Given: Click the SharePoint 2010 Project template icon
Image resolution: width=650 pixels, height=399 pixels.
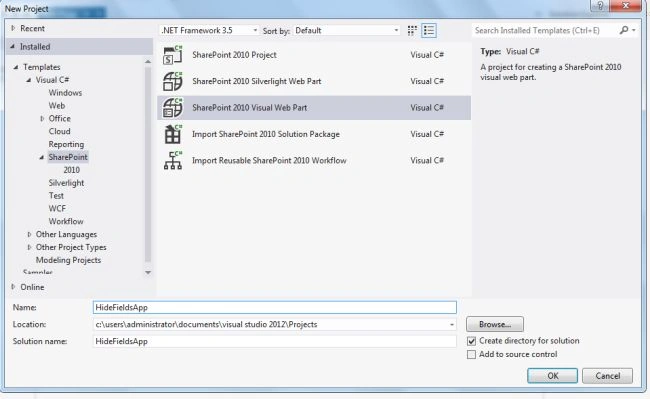Looking at the screenshot, I should coord(173,55).
